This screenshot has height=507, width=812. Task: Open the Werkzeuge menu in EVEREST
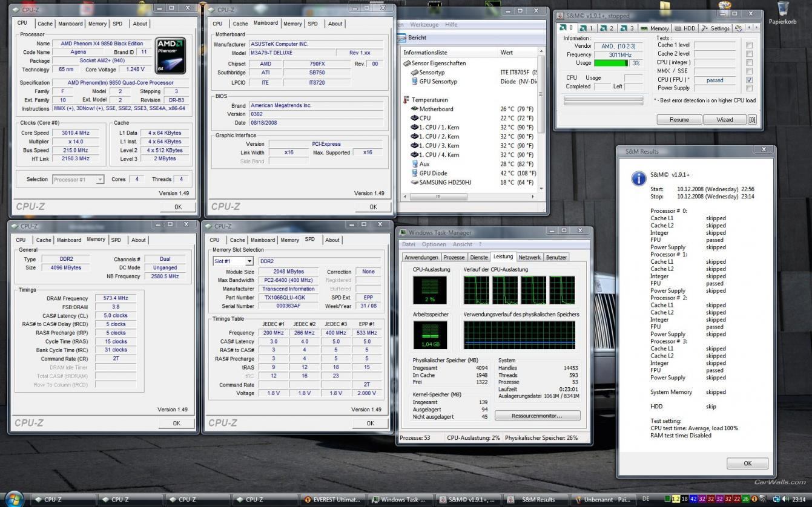(x=424, y=24)
